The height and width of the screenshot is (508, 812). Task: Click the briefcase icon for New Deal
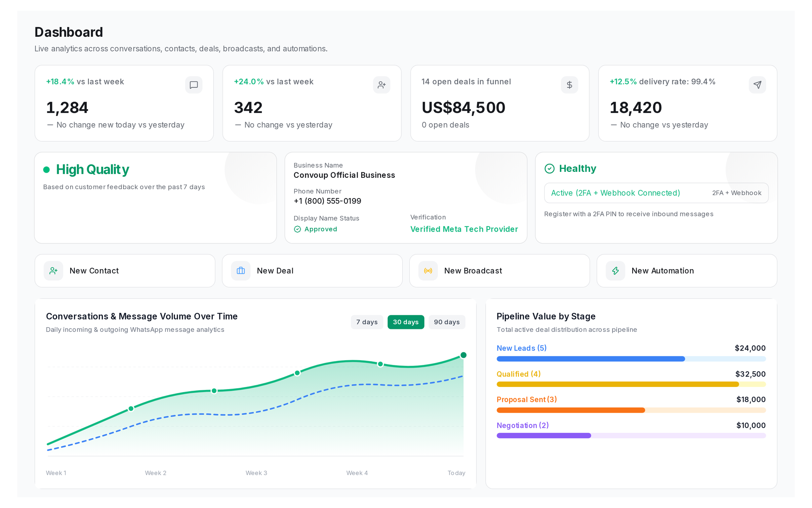pyautogui.click(x=241, y=271)
